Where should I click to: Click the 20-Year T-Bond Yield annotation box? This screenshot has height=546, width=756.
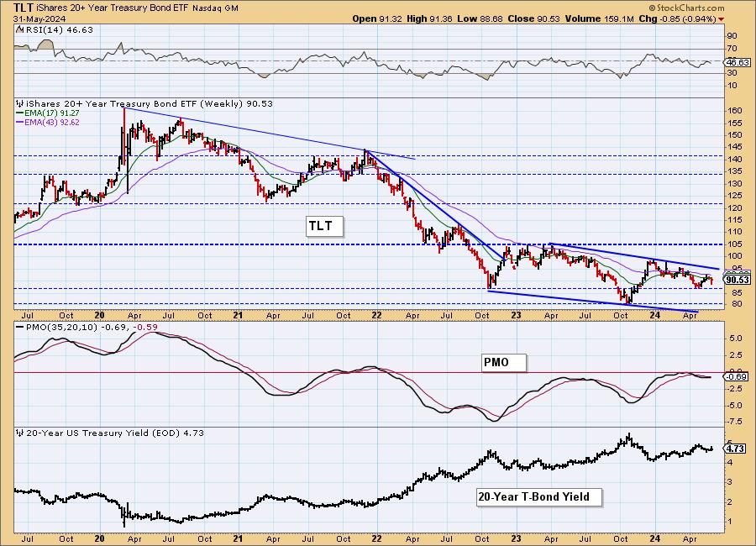tap(539, 496)
